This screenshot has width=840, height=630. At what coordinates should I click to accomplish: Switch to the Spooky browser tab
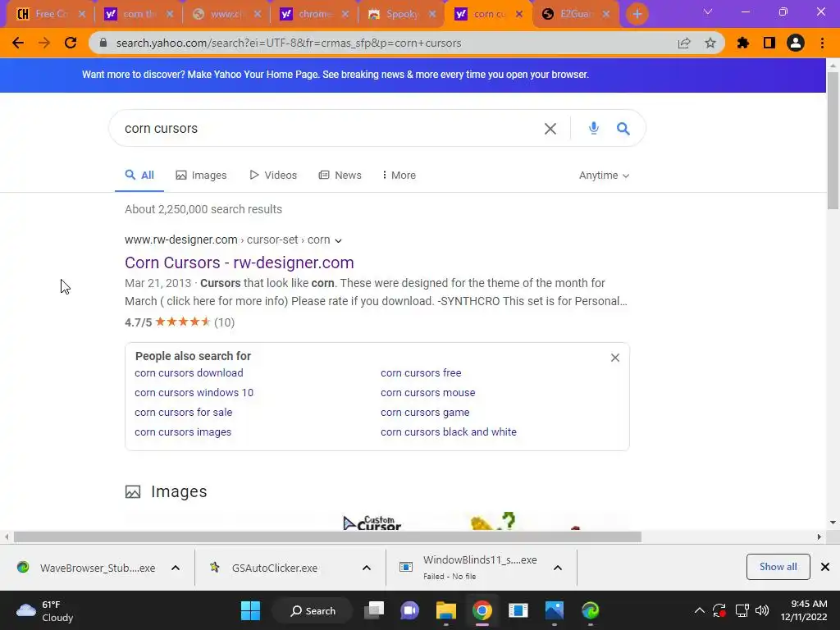point(400,14)
